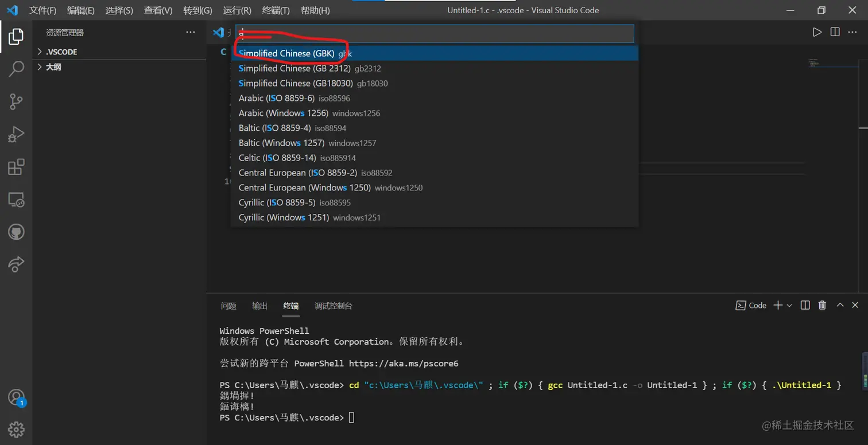Open the 转到(G) menu

pyautogui.click(x=197, y=10)
